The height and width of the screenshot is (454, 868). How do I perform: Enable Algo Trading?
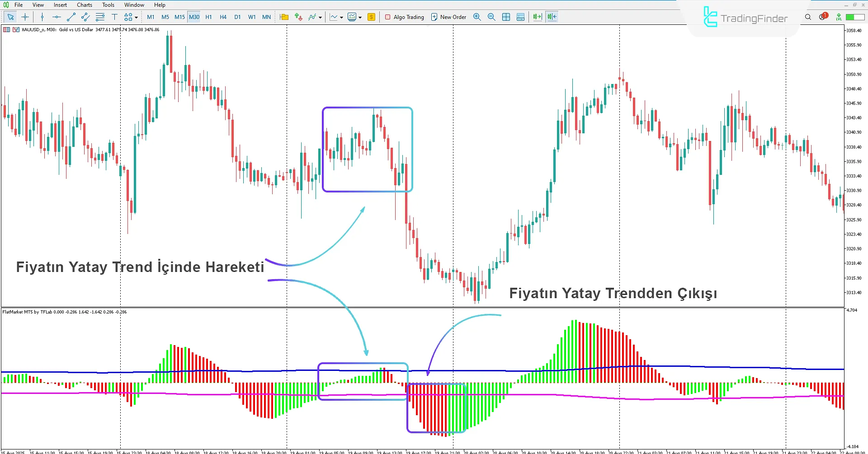click(404, 17)
